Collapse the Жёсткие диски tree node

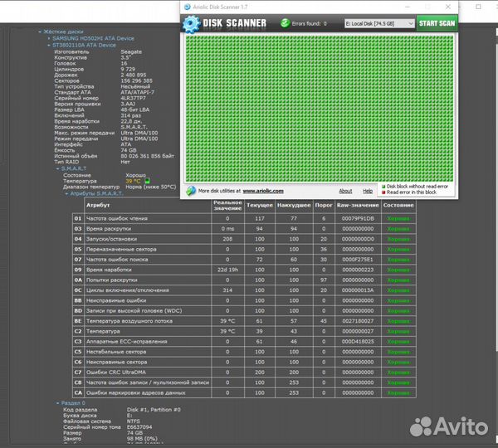tap(40, 32)
